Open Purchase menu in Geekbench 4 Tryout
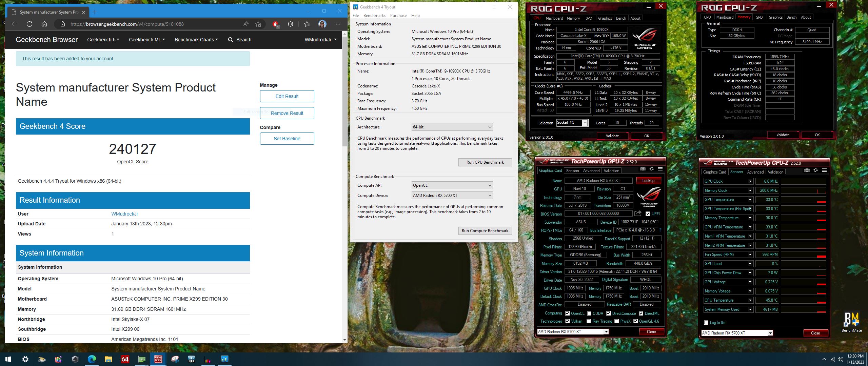 point(398,16)
